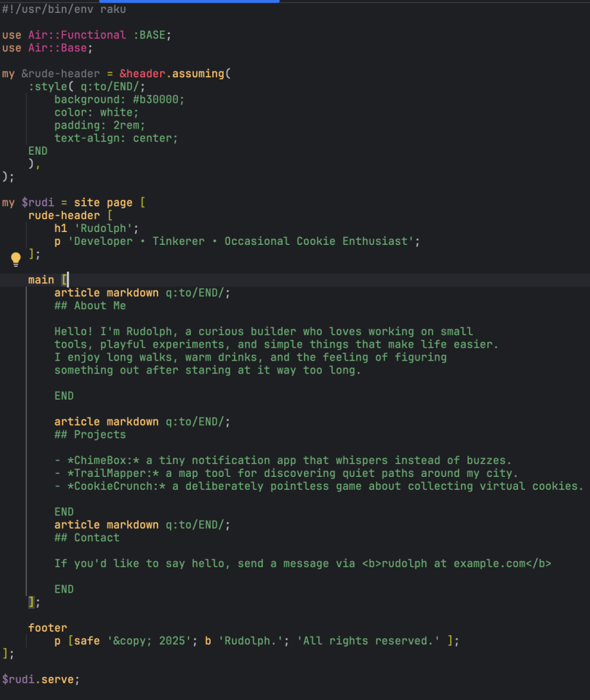The height and width of the screenshot is (700, 590).
Task: Select the text-align: center line
Action: point(116,138)
